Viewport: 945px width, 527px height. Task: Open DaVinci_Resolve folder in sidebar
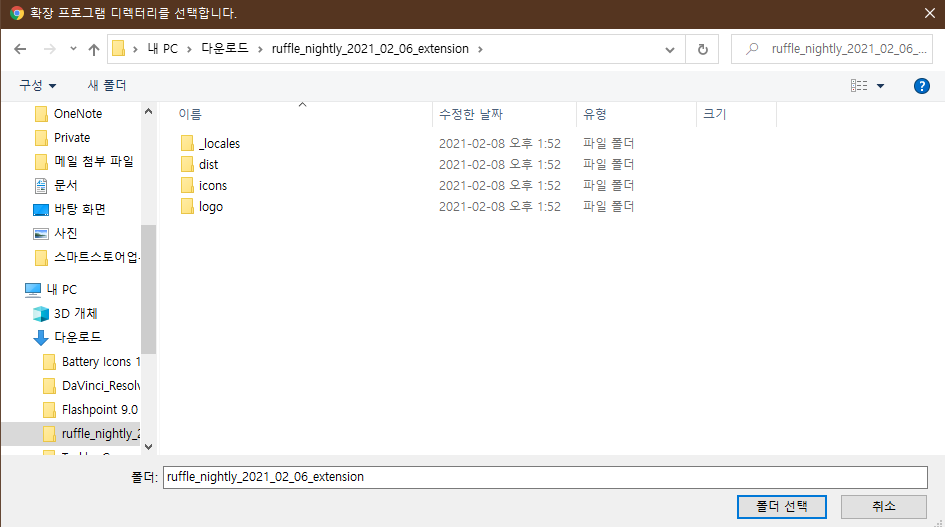click(101, 385)
